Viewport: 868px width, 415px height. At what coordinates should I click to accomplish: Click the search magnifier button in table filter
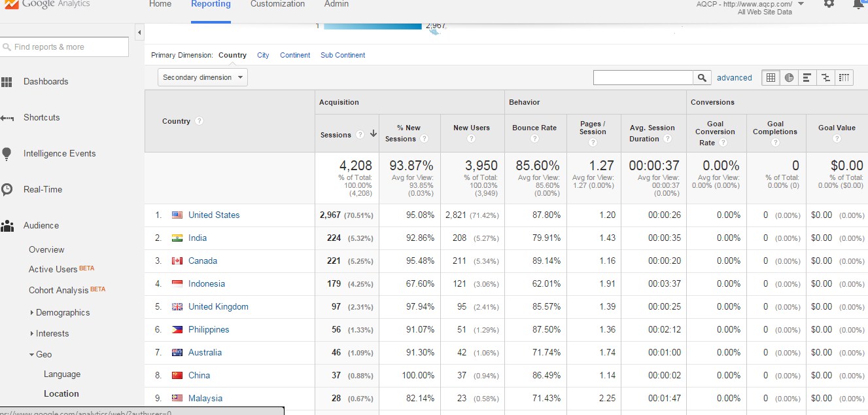pos(702,78)
